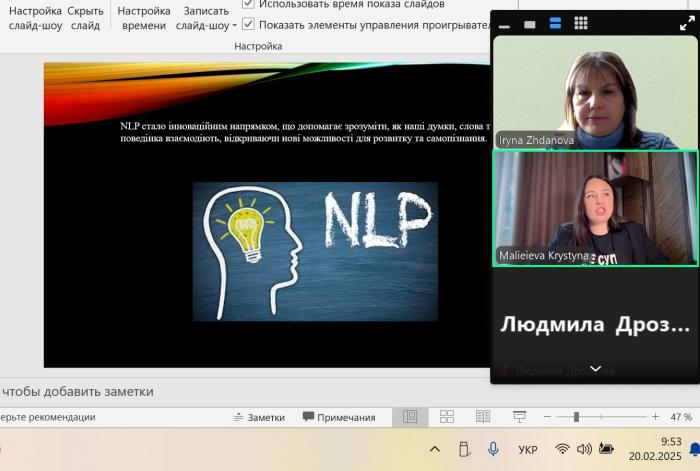The height and width of the screenshot is (471, 700).
Task: Open Comments pane in status bar
Action: tap(339, 417)
